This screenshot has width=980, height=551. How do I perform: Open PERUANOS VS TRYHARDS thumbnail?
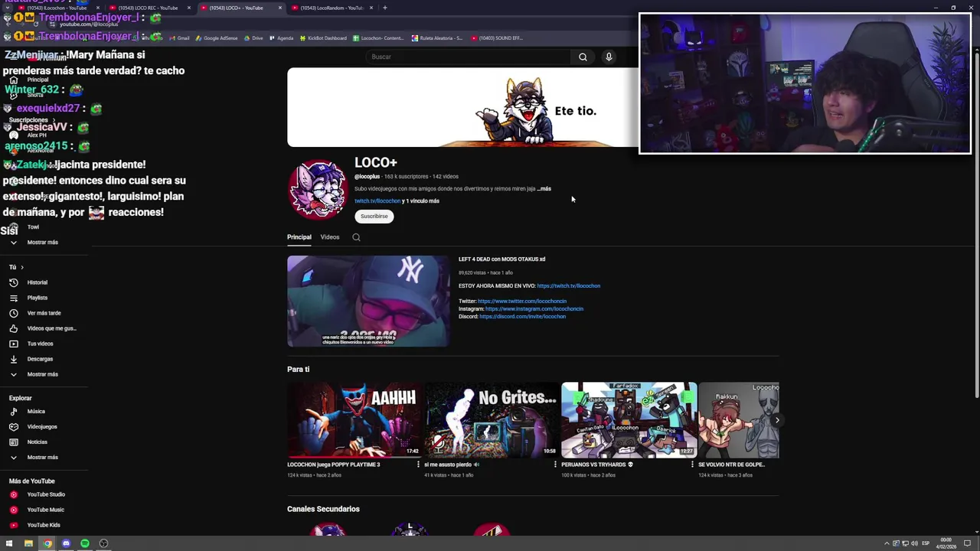(629, 420)
